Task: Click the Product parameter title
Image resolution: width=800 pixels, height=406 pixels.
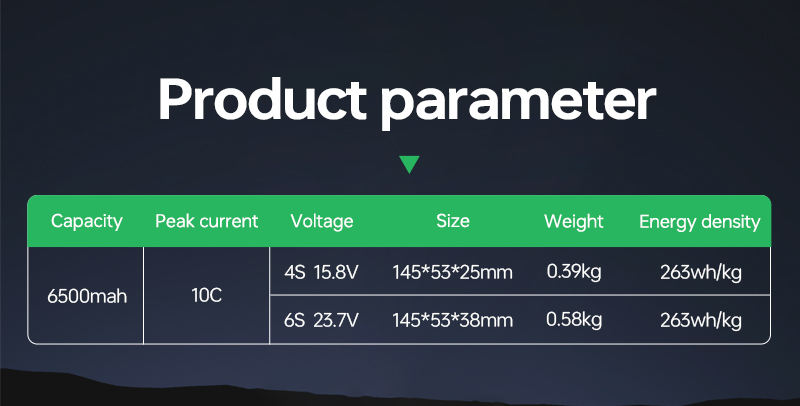Action: [x=407, y=100]
